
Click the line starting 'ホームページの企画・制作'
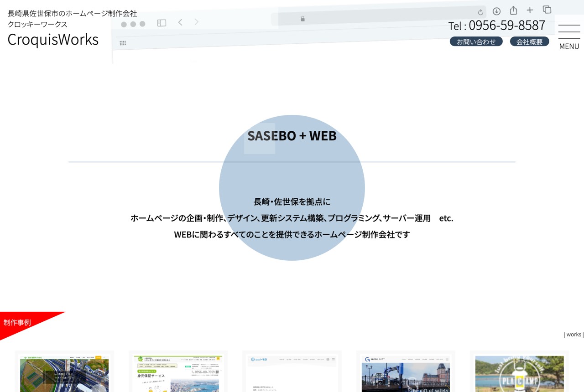pos(292,218)
